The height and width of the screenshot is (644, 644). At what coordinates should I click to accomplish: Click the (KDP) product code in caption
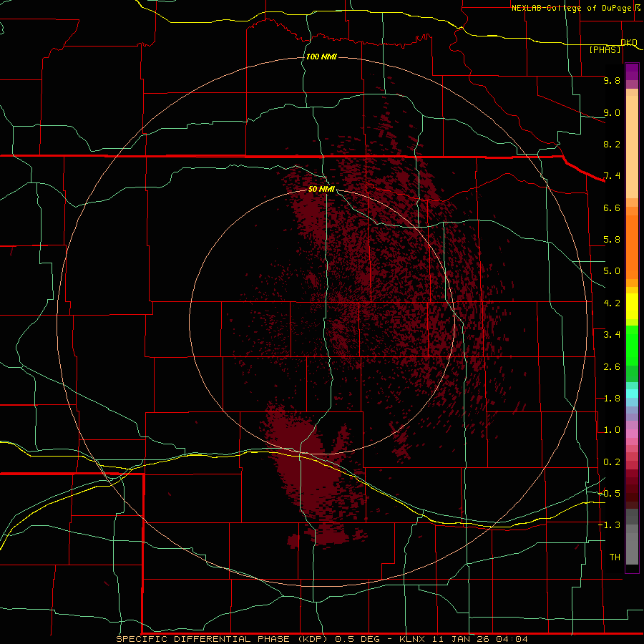tap(313, 639)
